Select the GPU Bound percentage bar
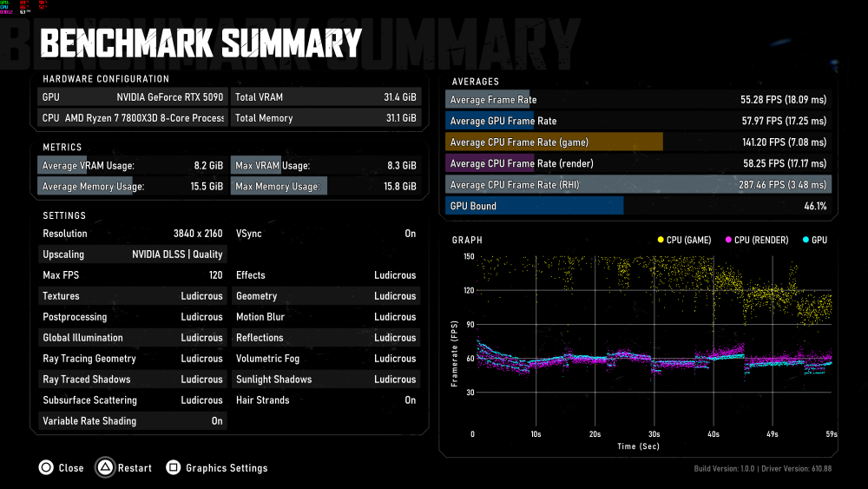This screenshot has width=868, height=489. click(x=638, y=206)
